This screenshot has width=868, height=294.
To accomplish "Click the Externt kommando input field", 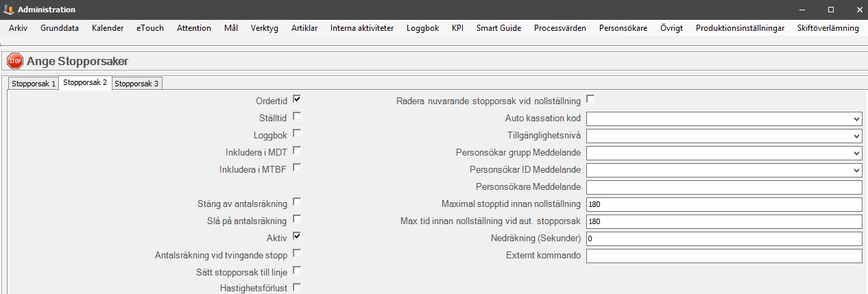I will [x=724, y=256].
